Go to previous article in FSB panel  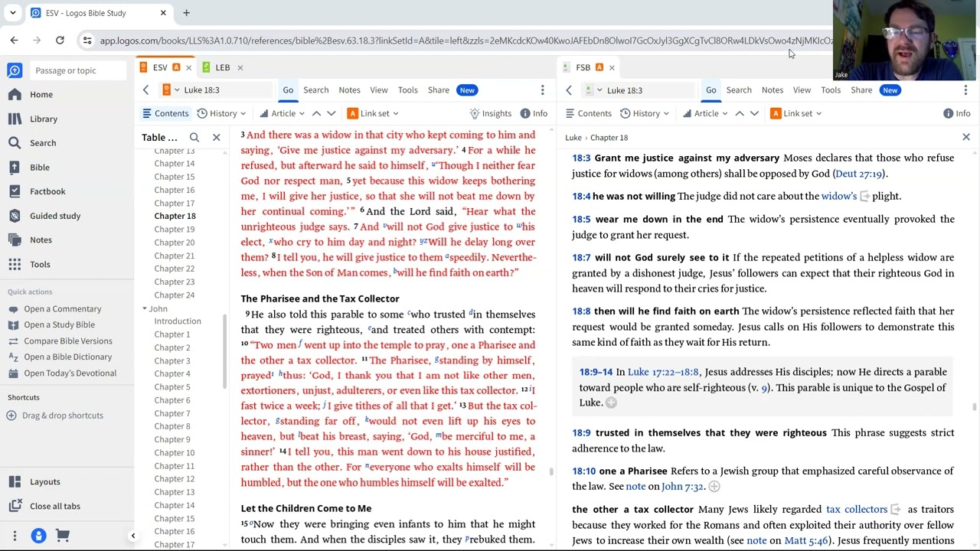click(740, 113)
